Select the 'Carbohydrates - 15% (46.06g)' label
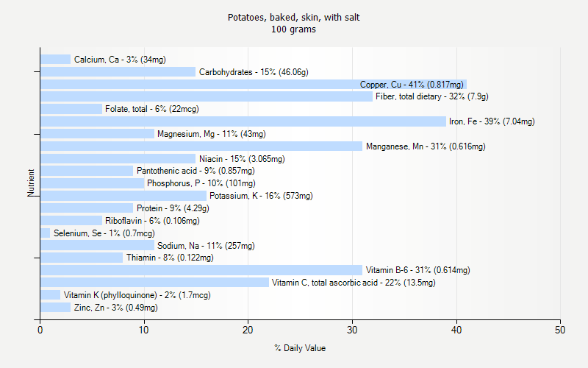Image resolution: width=588 pixels, height=368 pixels. point(254,71)
